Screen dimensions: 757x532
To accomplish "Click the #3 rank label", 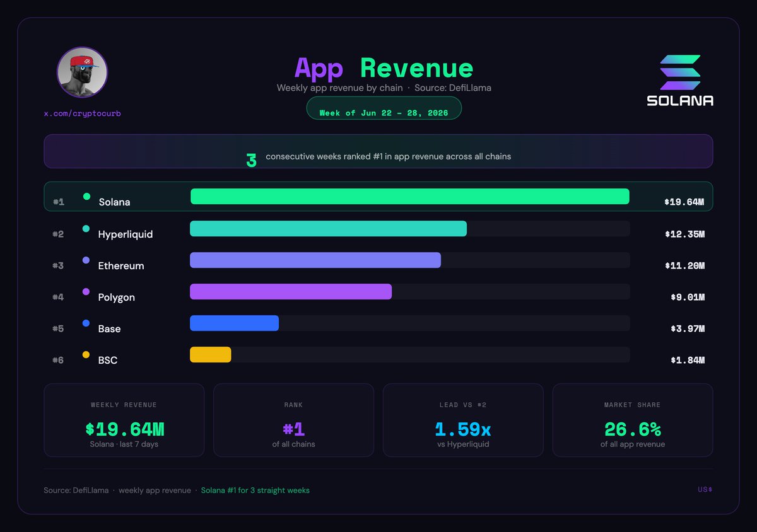I will 58,265.
